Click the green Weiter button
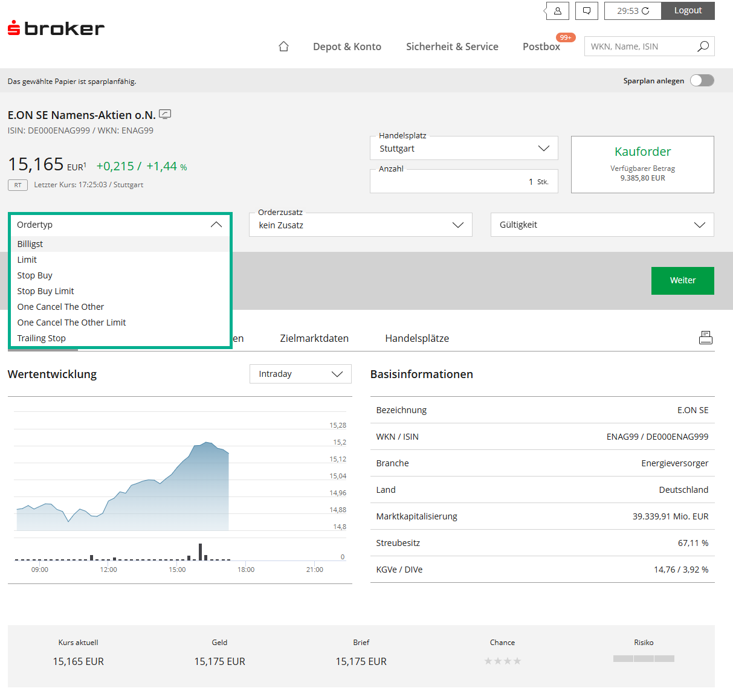Image resolution: width=733 pixels, height=700 pixels. 682,280
